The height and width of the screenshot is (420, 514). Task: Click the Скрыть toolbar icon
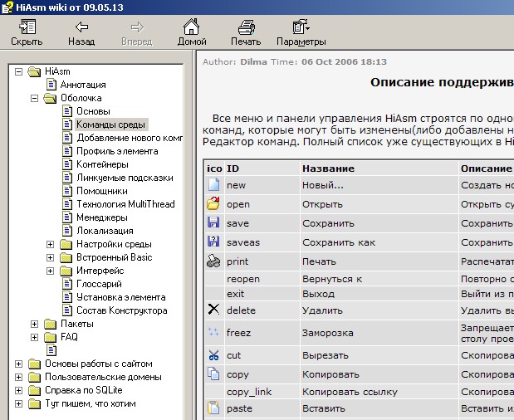pos(27,27)
